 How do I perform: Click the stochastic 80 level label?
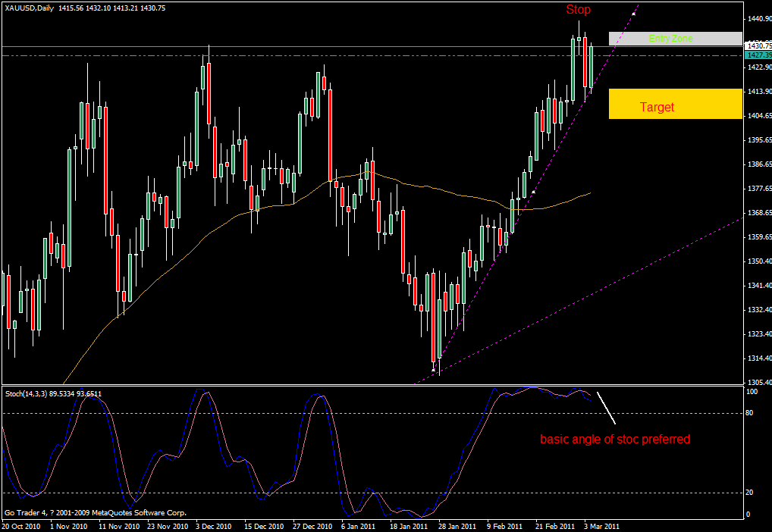(751, 413)
